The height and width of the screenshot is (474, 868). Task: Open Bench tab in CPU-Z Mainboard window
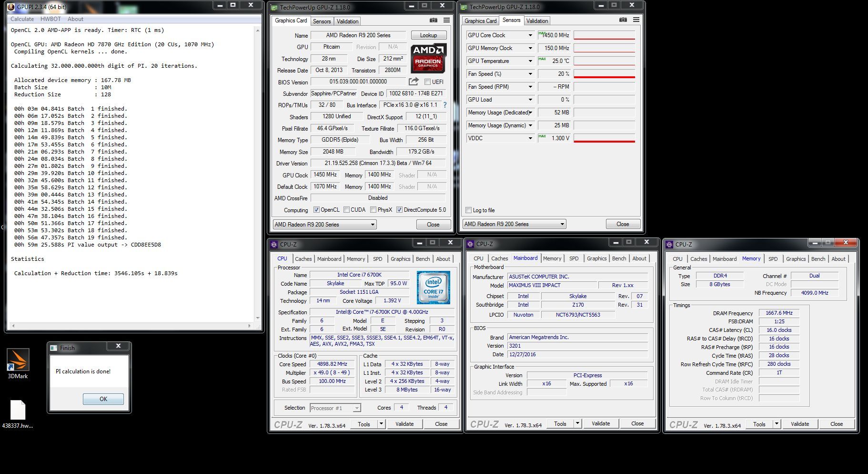pyautogui.click(x=619, y=258)
